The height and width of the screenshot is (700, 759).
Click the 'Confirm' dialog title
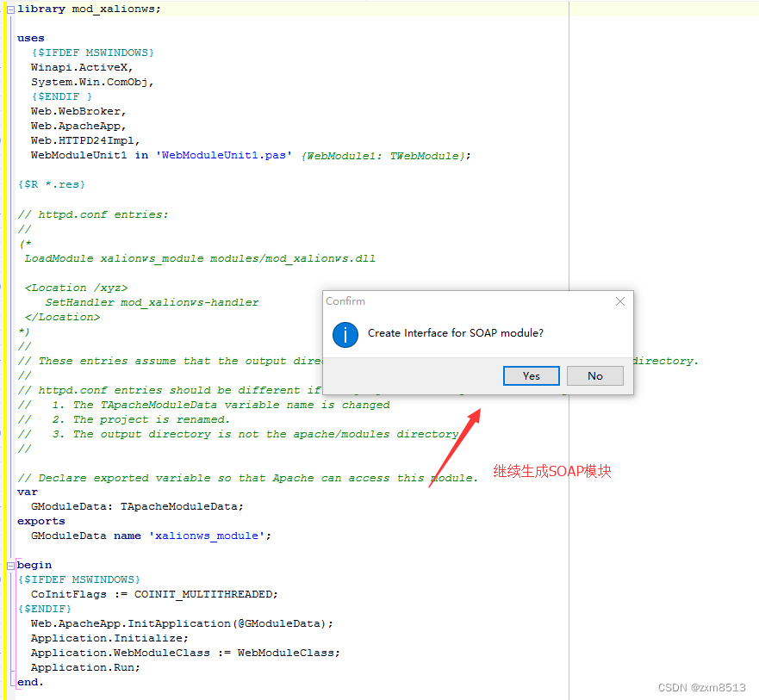tap(345, 300)
